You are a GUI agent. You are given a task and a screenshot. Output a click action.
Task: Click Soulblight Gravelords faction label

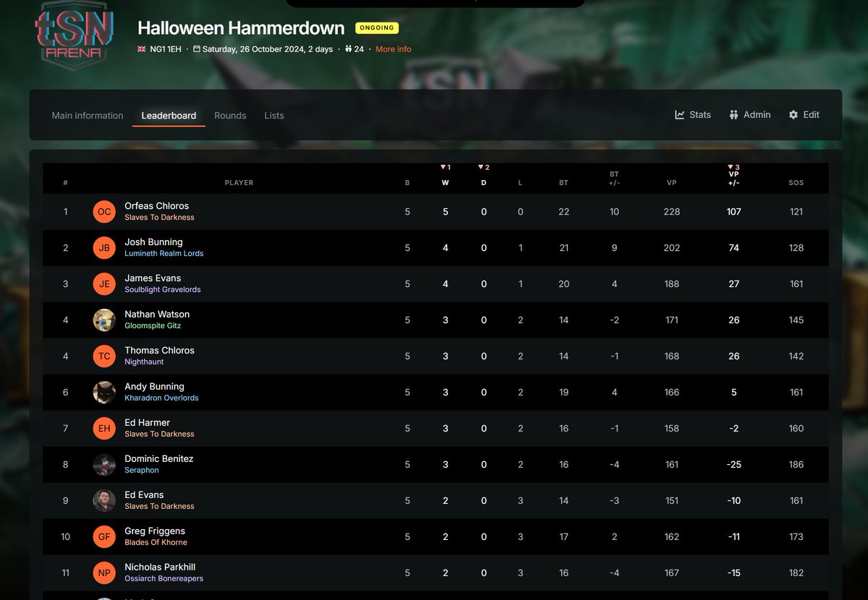(x=163, y=290)
